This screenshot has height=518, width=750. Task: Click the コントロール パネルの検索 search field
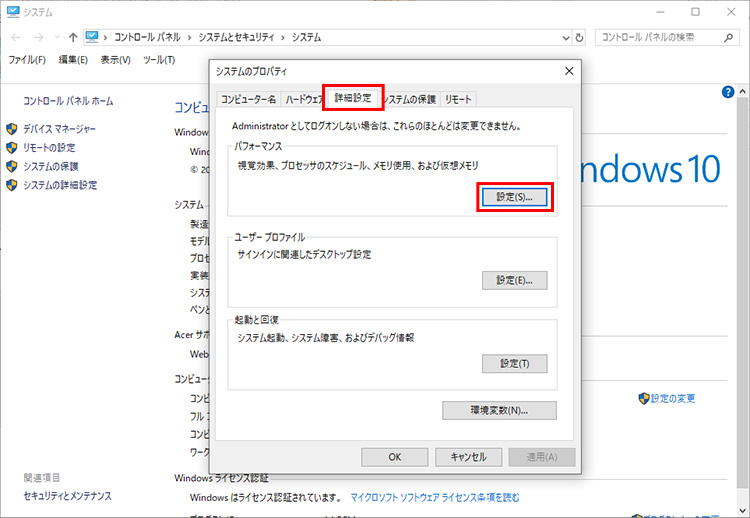(658, 37)
